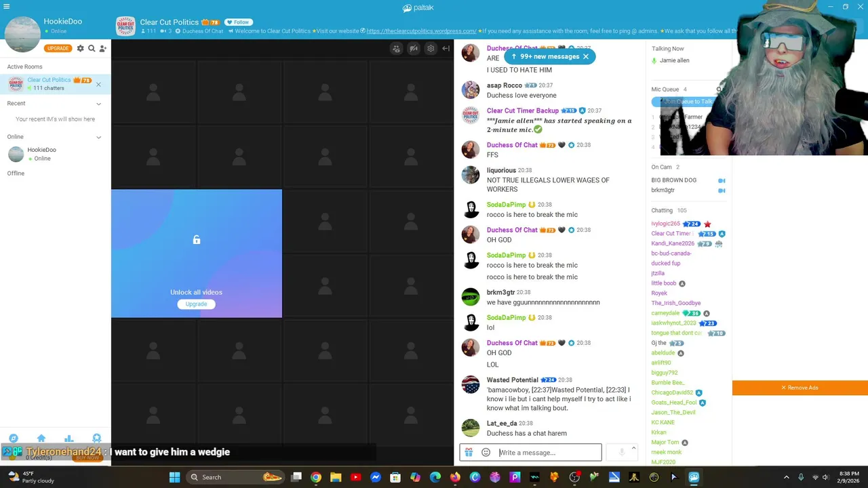Open the leaderboard chart tab in the sidebar
This screenshot has width=868, height=488.
68,439
